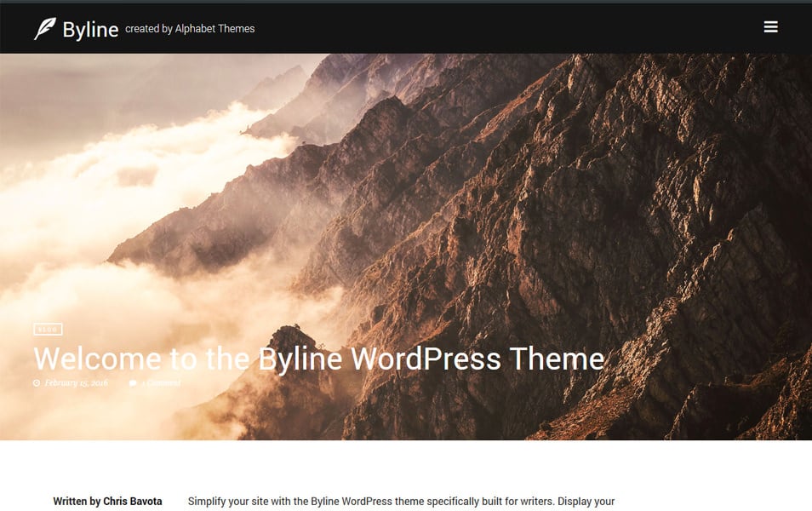The image size is (812, 511).
Task: Click the 'Written by Chris Bavota' author text
Action: [108, 501]
